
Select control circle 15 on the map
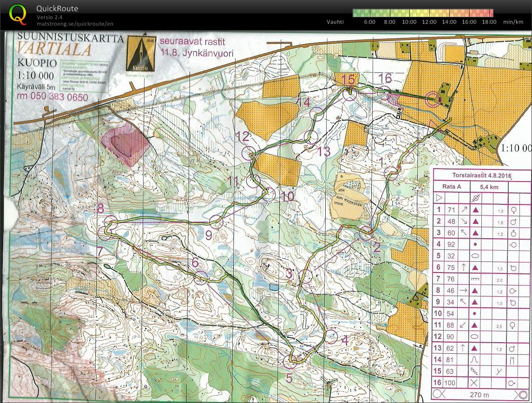(349, 94)
